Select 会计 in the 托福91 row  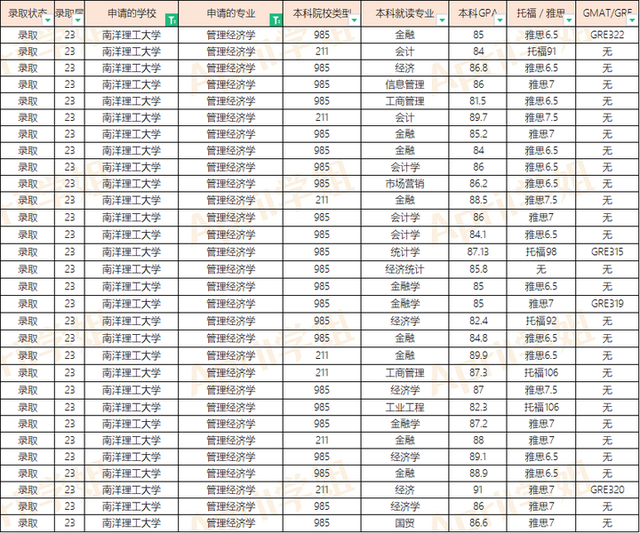pos(405,51)
